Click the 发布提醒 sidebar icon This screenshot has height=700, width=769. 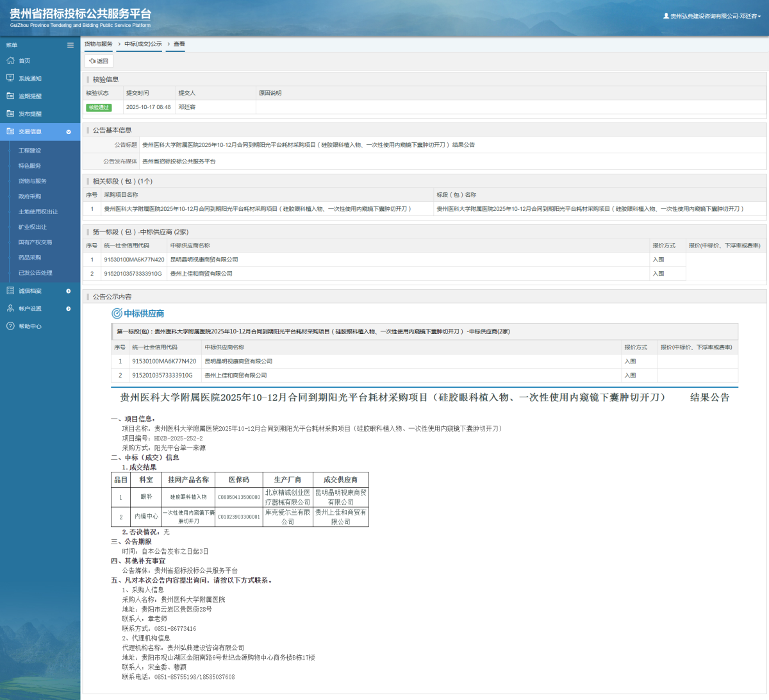click(10, 113)
